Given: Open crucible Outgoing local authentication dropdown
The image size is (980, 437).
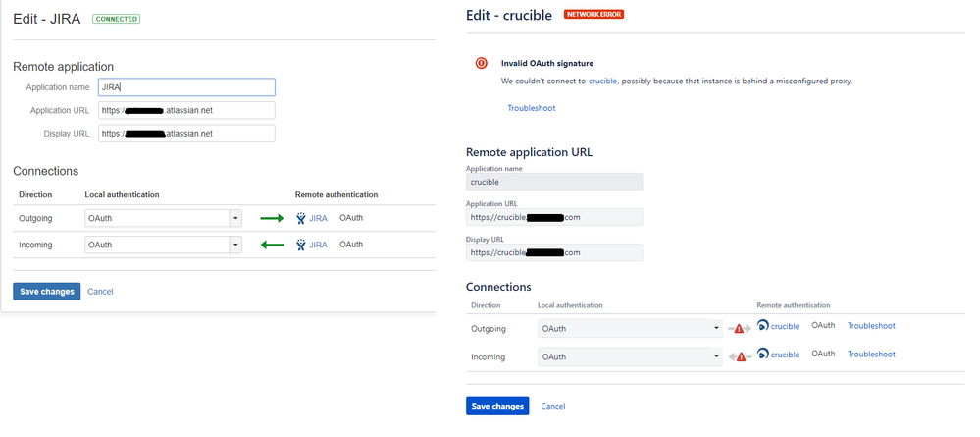Looking at the screenshot, I should tap(630, 329).
